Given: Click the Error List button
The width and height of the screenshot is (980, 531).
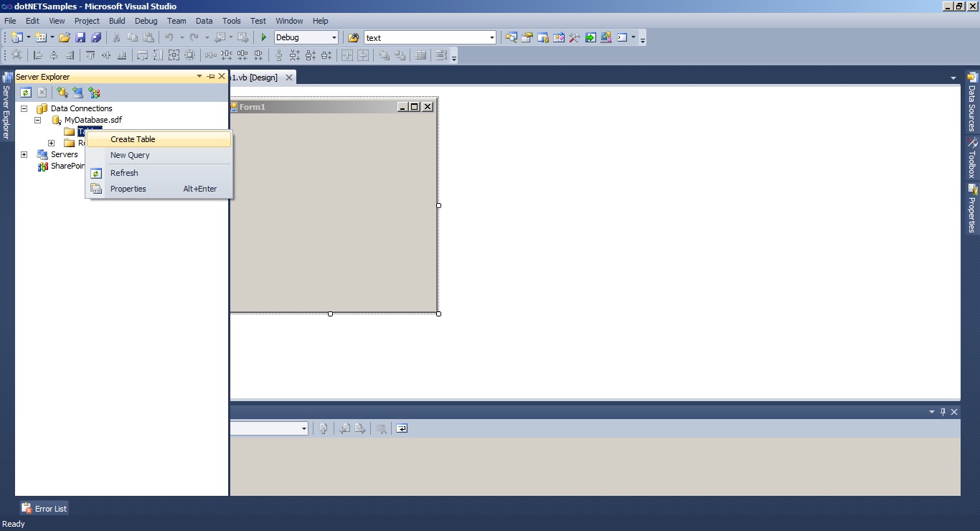Looking at the screenshot, I should pyautogui.click(x=44, y=508).
